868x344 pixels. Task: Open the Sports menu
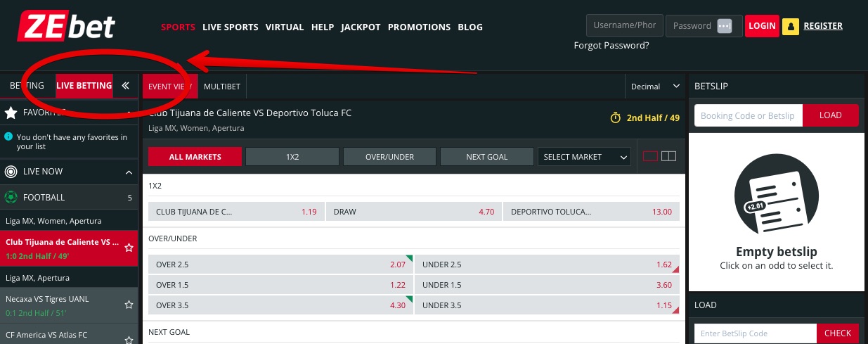click(x=178, y=27)
